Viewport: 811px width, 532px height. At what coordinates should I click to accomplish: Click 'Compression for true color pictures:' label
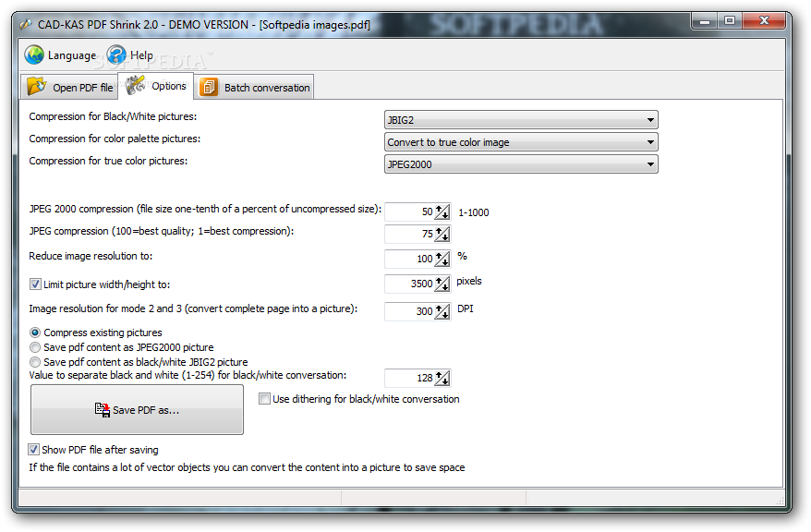(x=108, y=162)
